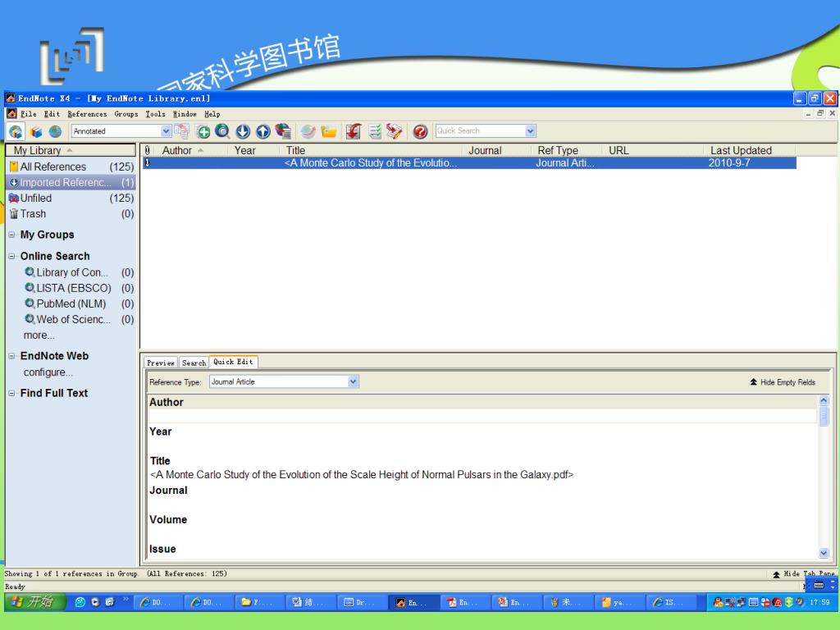Select the Quick Edit tab
The image size is (840, 630).
pyautogui.click(x=233, y=362)
